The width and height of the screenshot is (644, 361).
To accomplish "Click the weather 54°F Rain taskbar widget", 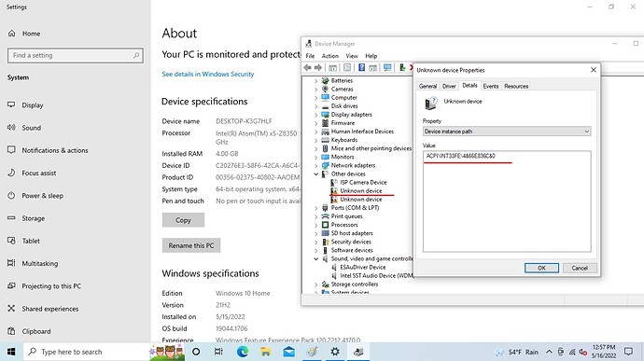I will coord(517,352).
